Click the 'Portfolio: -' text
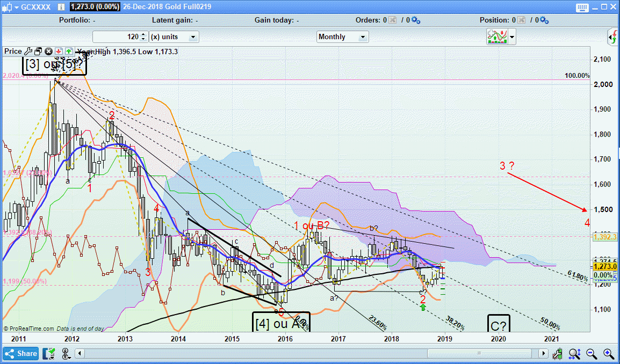Viewport: 620px width, 364px height. click(77, 20)
